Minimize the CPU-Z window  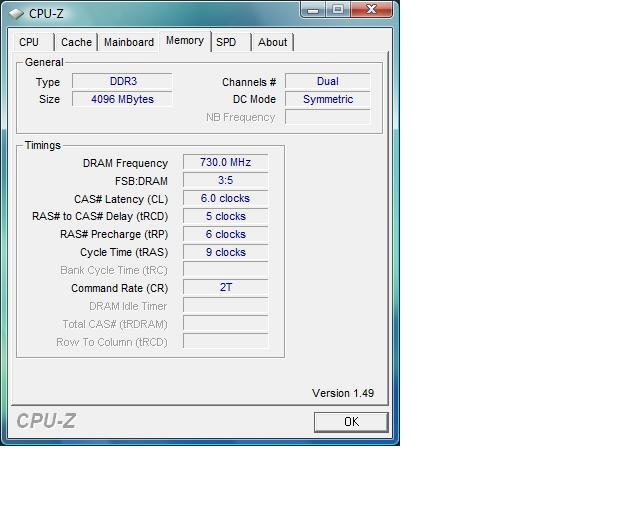(313, 9)
